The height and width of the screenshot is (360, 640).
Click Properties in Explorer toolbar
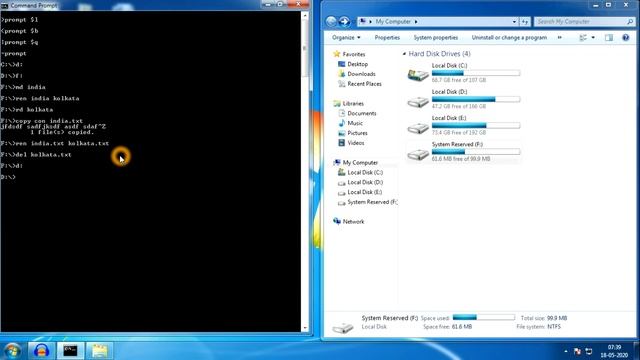pos(387,38)
